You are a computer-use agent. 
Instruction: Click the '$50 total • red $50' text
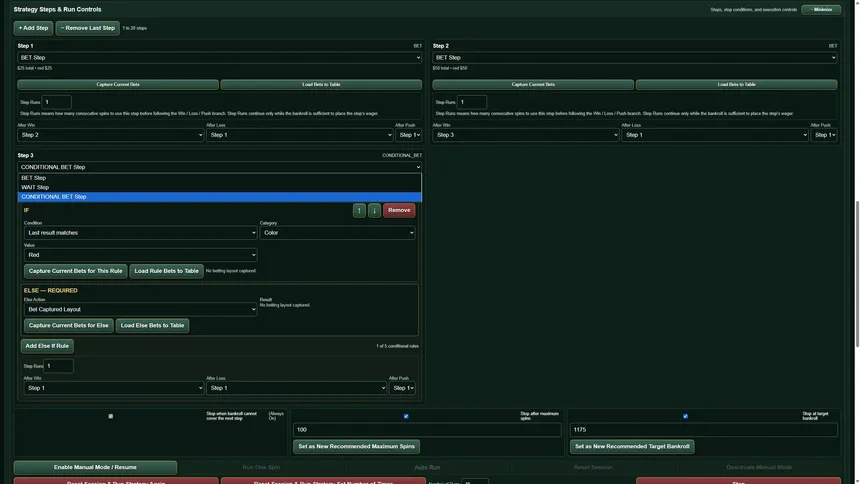[x=450, y=68]
